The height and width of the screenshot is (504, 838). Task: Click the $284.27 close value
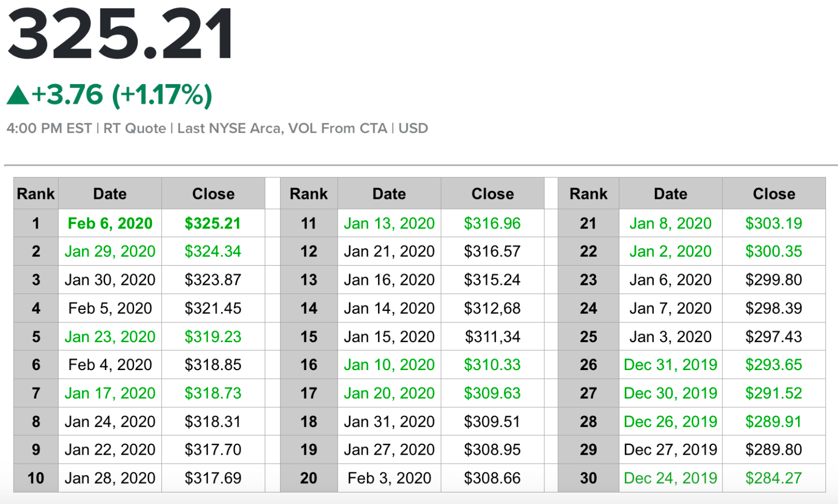[x=774, y=478]
